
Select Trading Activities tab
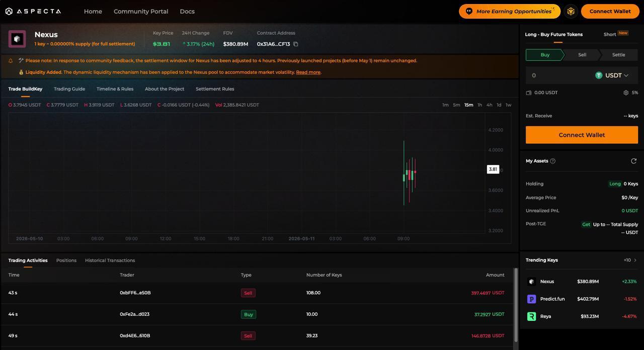click(x=28, y=260)
